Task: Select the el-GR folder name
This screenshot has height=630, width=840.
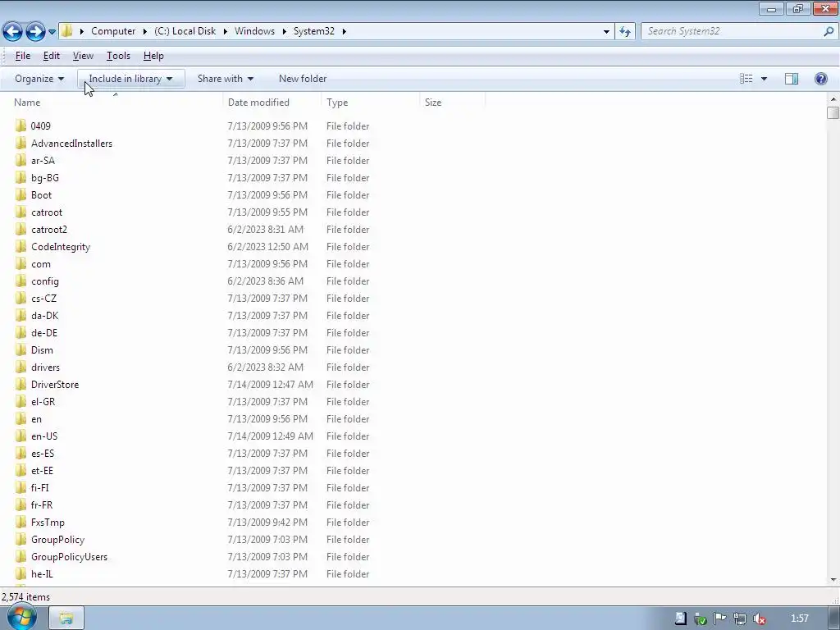Action: (x=43, y=402)
